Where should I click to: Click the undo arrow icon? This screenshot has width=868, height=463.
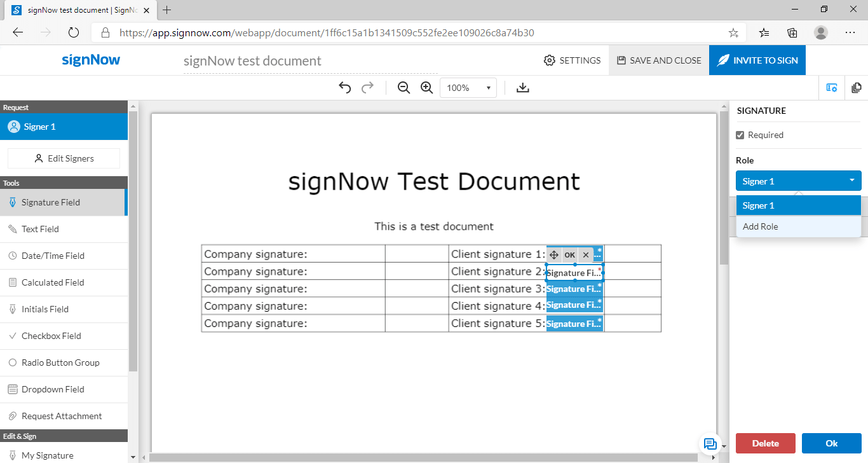(x=345, y=88)
